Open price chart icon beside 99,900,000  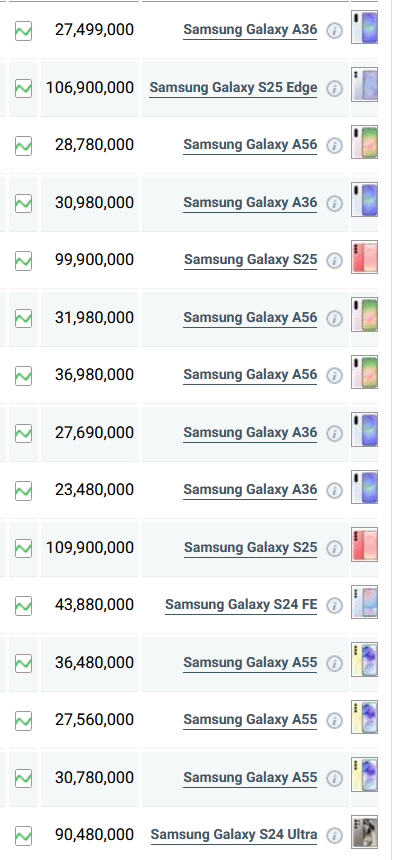pos(23,261)
